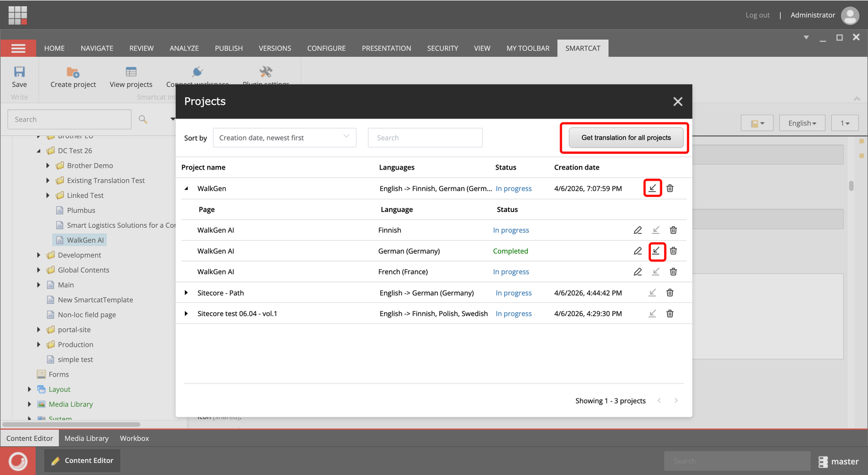Open the CONFIGURE ribbon tab
The width and height of the screenshot is (868, 475).
pos(326,49)
